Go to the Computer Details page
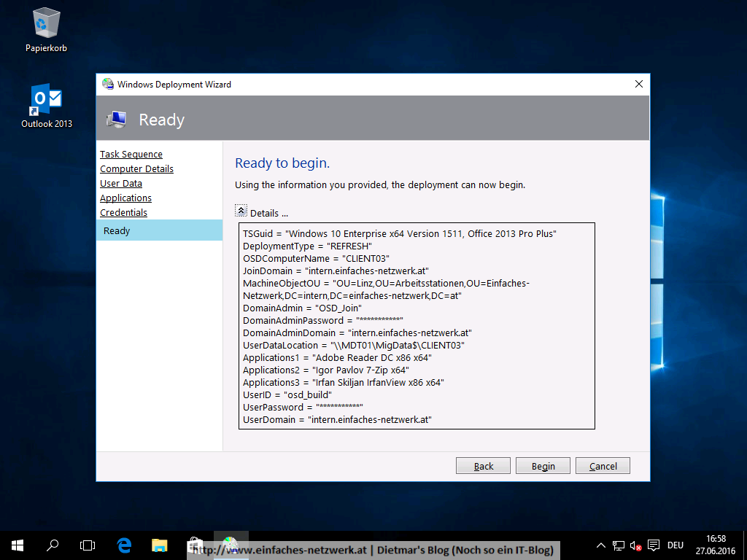The width and height of the screenshot is (747, 560). [136, 169]
